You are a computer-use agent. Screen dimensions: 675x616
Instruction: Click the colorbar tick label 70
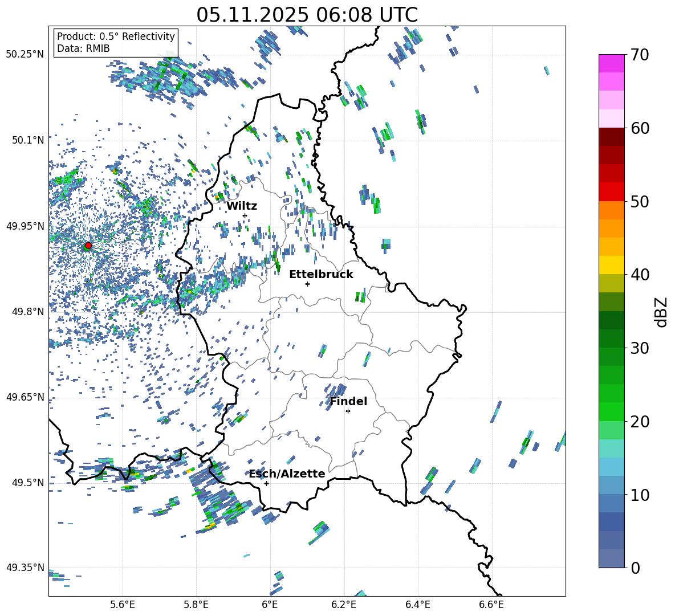pyautogui.click(x=640, y=55)
